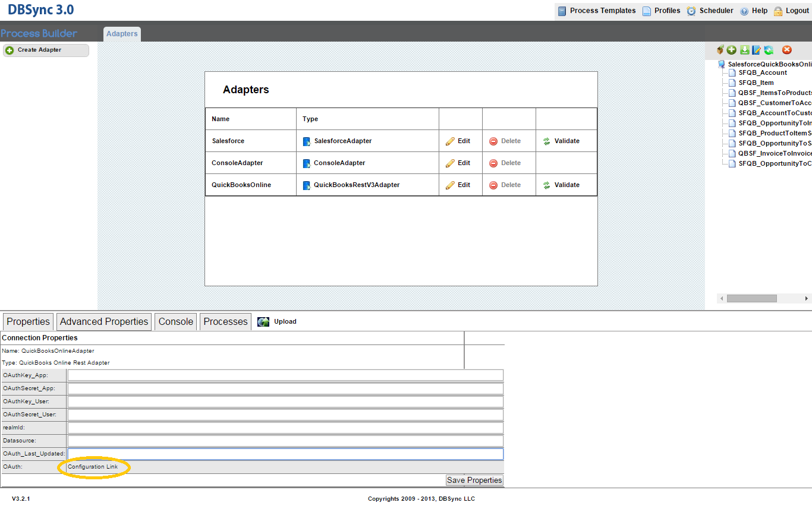
Task: Click the ConsoleAdapter type icon in Type column
Action: click(307, 163)
